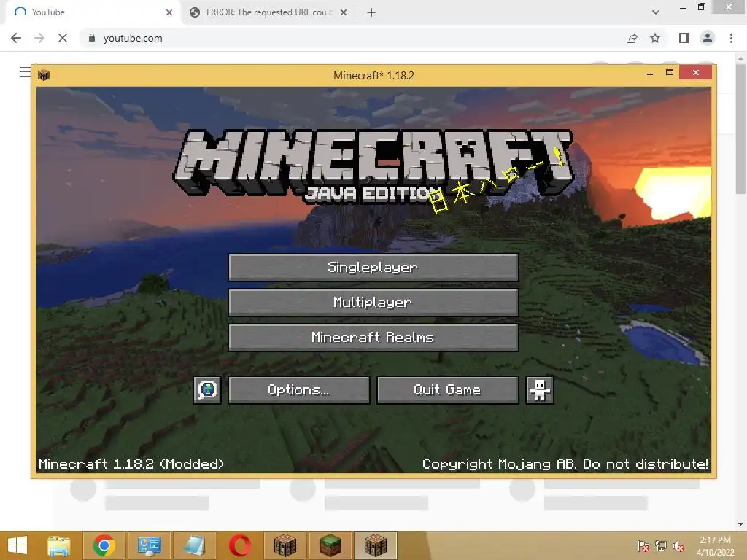The image size is (747, 560).
Task: Go forward in Chrome
Action: pos(39,38)
